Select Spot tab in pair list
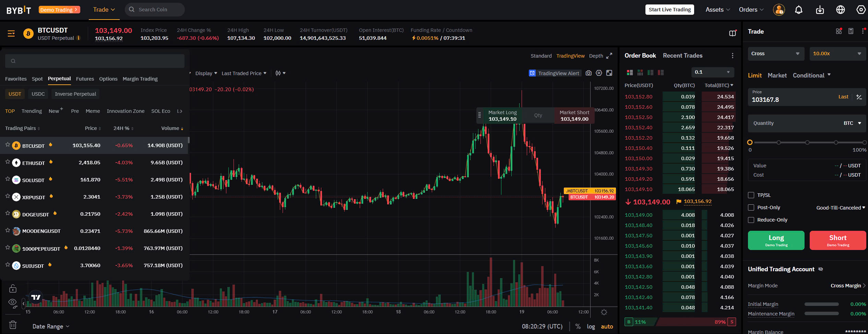This screenshot has height=334, width=868. click(x=37, y=79)
